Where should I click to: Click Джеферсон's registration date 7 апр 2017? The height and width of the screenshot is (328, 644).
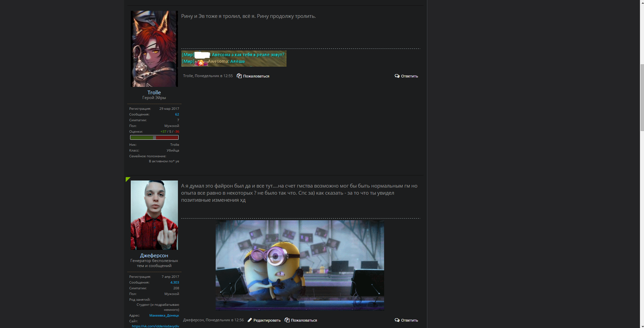coord(170,277)
